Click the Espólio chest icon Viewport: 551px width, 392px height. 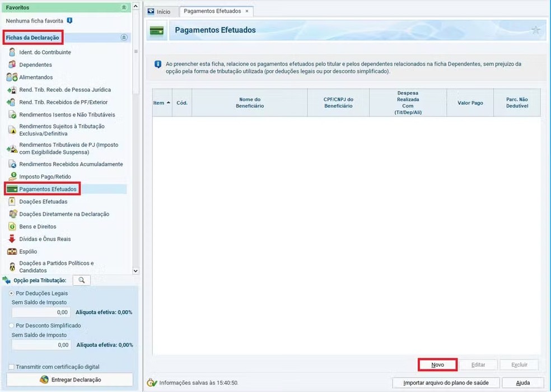(x=12, y=252)
